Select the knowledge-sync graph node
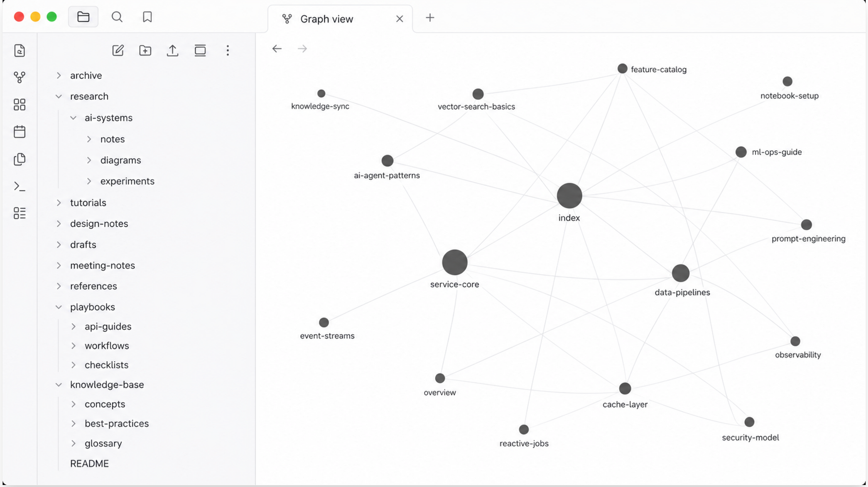Image resolution: width=868 pixels, height=487 pixels. click(x=321, y=93)
